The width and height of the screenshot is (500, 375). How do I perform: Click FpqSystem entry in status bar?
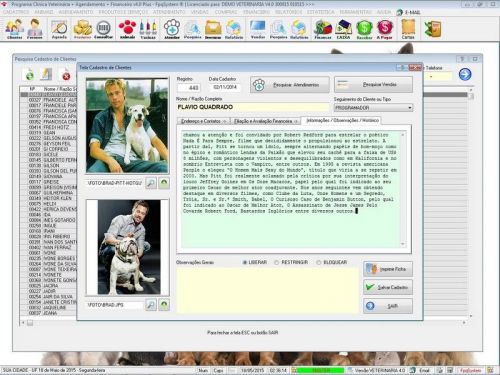click(471, 370)
